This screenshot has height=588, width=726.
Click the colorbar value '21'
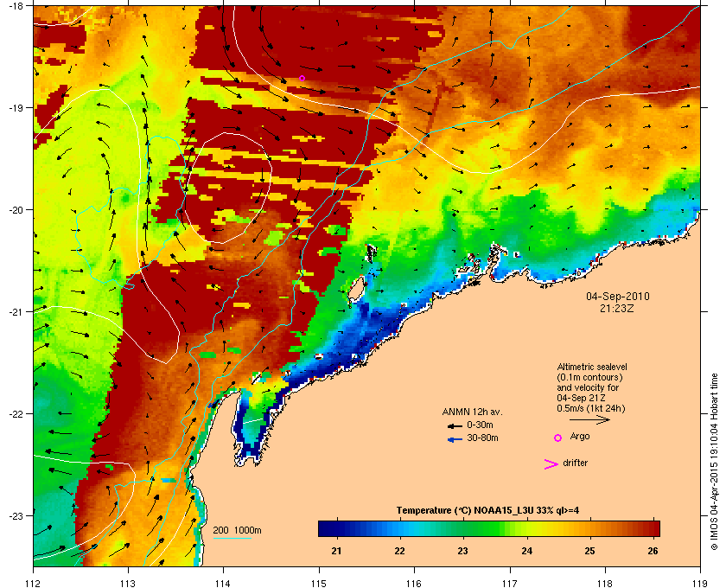coord(336,551)
